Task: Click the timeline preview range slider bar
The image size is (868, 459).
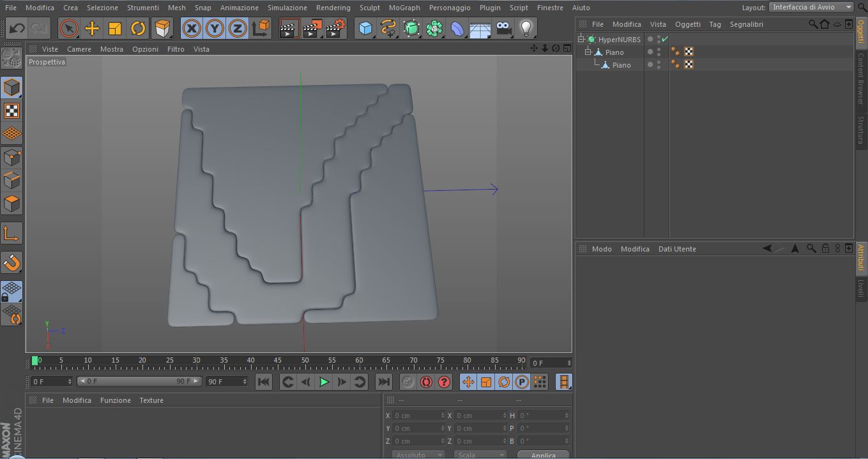Action: click(139, 381)
